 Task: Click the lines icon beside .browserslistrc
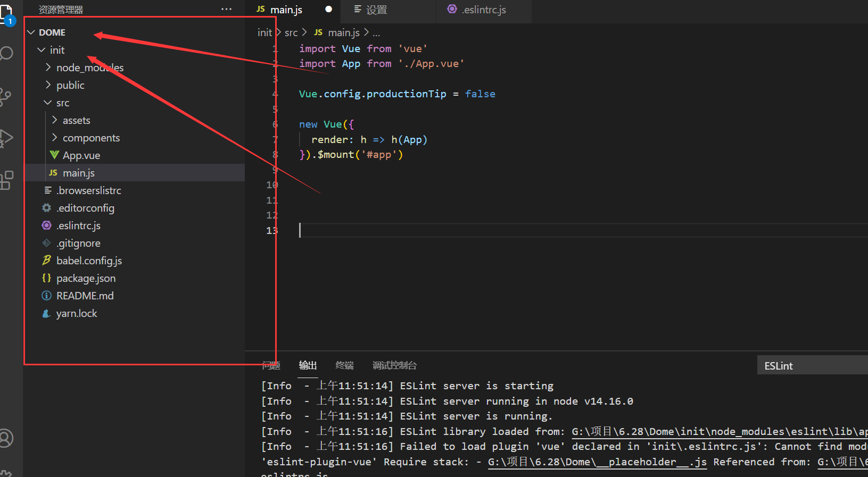pyautogui.click(x=48, y=190)
